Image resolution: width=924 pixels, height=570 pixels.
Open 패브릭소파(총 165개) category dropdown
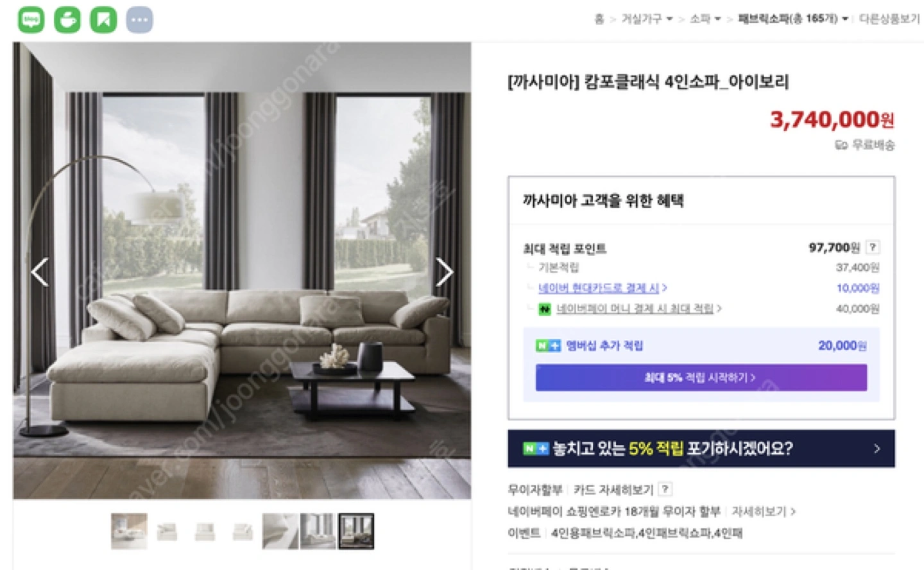pyautogui.click(x=793, y=19)
